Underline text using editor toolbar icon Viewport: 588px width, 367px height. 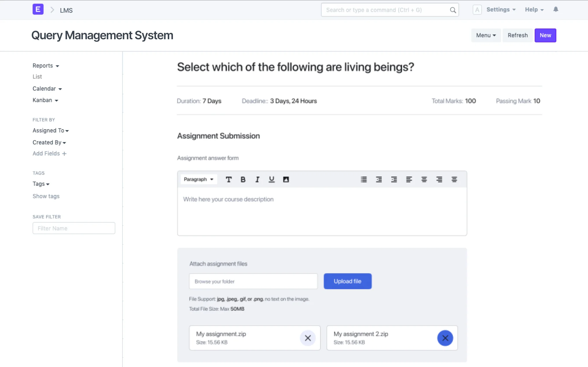(272, 179)
